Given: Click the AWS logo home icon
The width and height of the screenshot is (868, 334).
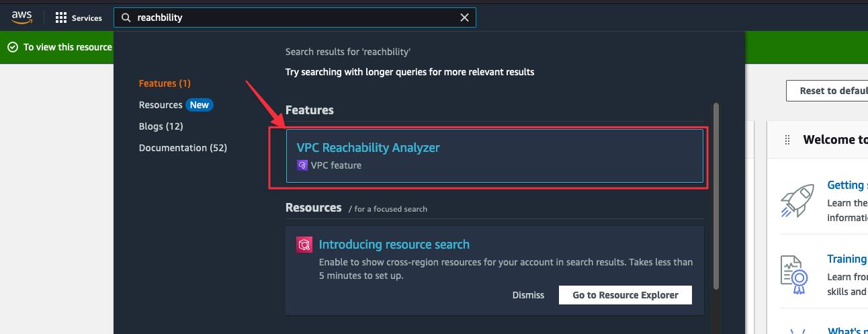Looking at the screenshot, I should click(x=21, y=17).
